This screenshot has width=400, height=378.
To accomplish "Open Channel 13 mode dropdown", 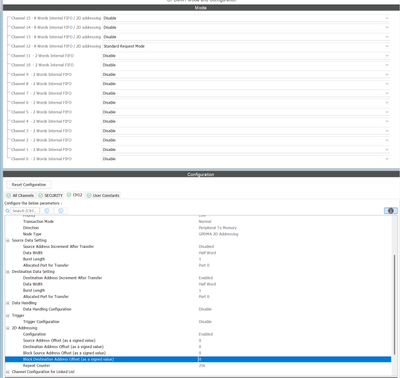I will (246, 37).
